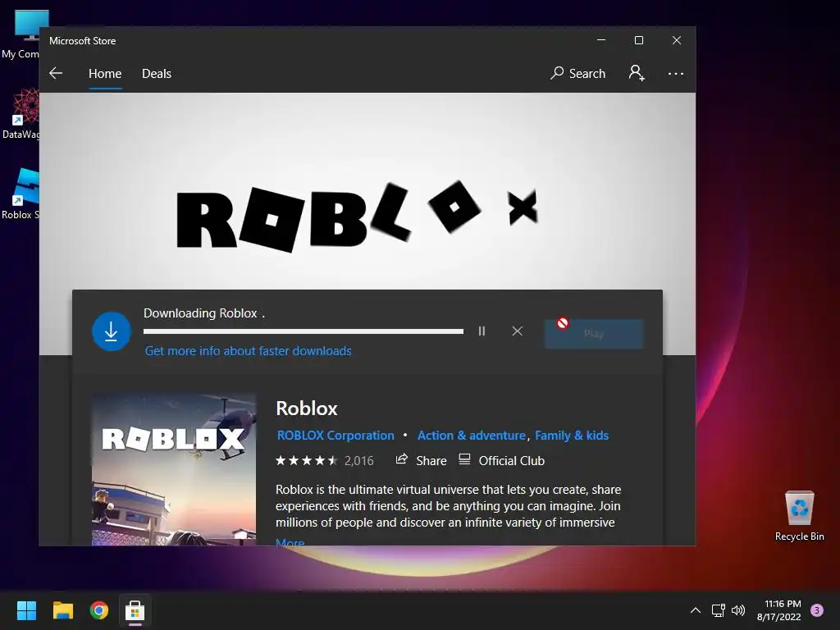Click the disabled Play button
The height and width of the screenshot is (630, 840).
coord(594,334)
